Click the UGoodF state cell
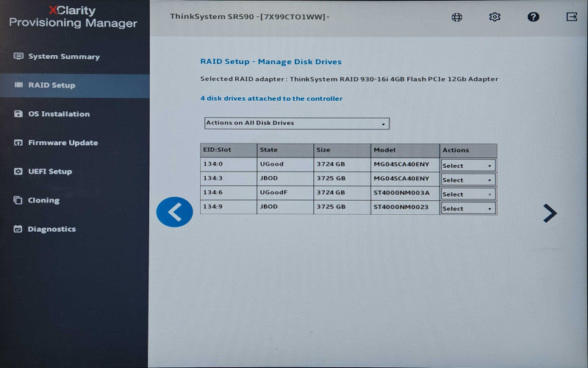The height and width of the screenshot is (368, 588). [x=285, y=193]
